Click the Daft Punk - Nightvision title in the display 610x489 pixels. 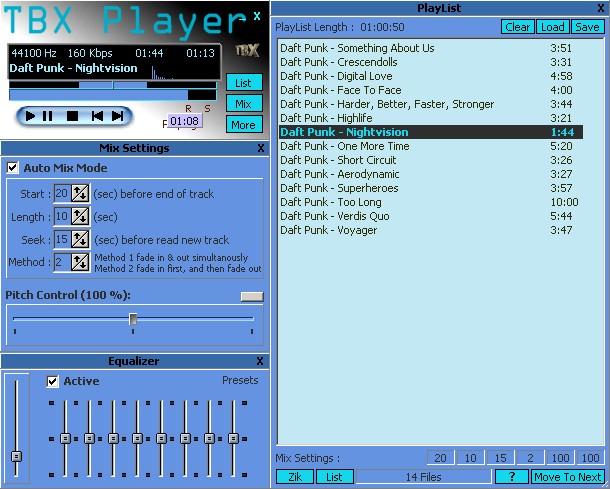click(x=74, y=68)
